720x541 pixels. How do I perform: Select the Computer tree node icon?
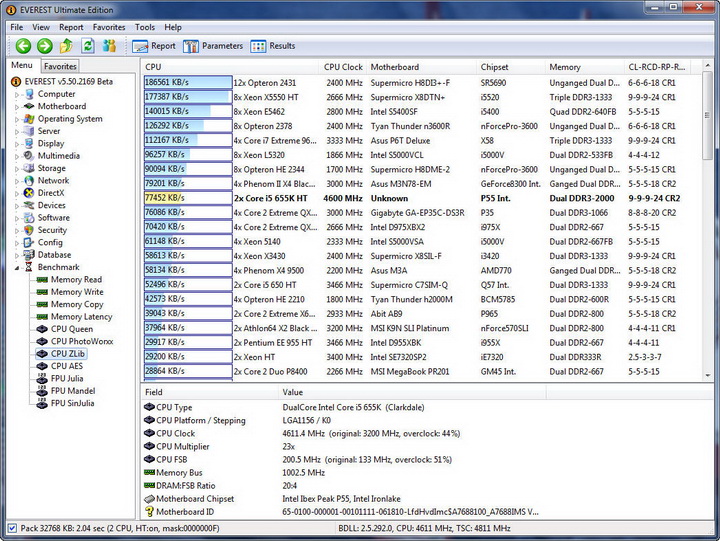point(29,94)
